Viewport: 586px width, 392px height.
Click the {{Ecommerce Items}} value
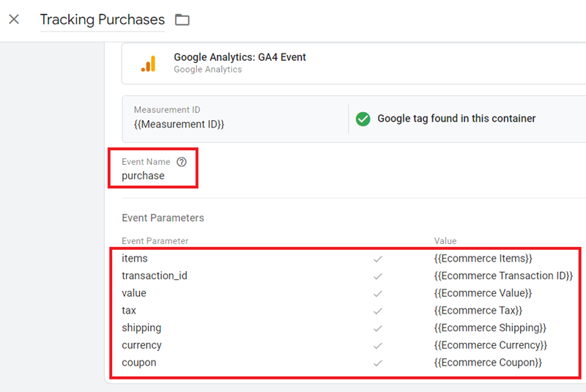click(483, 258)
